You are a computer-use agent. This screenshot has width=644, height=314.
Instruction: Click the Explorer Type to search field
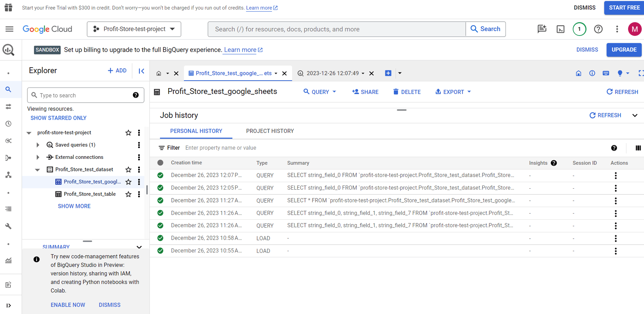tap(85, 95)
